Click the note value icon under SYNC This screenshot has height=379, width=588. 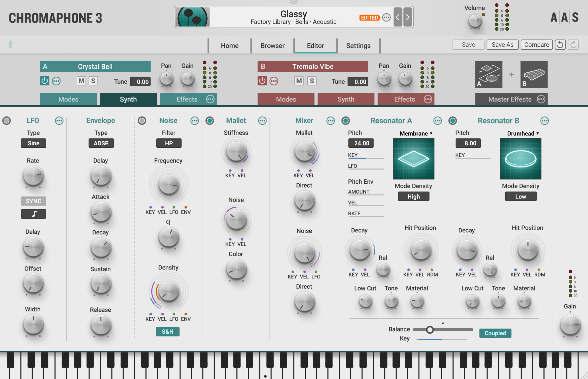[x=33, y=214]
